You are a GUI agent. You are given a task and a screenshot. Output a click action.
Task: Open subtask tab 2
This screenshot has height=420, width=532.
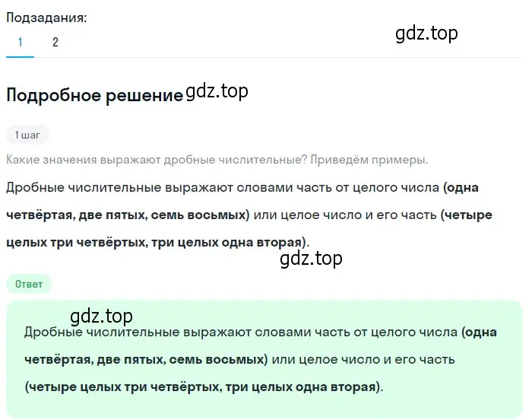click(55, 43)
